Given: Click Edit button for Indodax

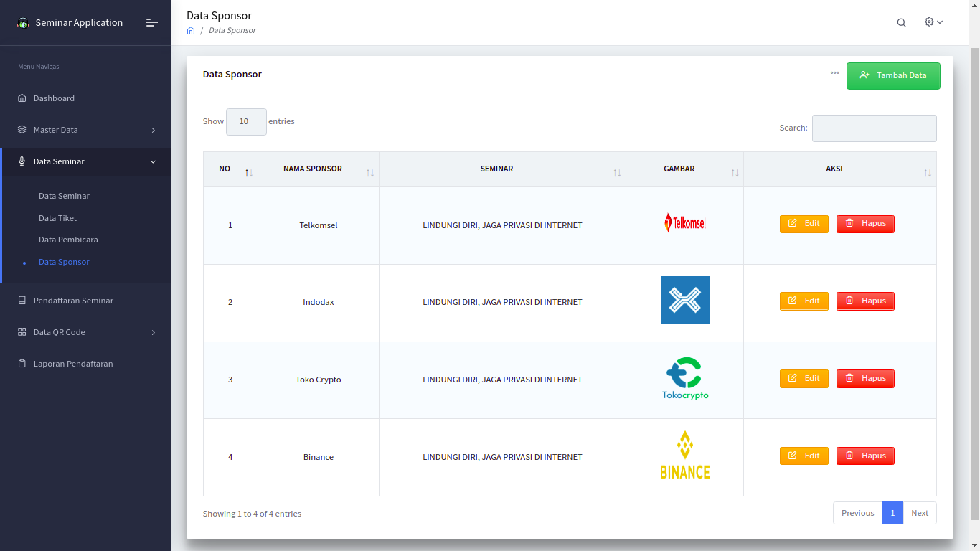Looking at the screenshot, I should point(804,301).
